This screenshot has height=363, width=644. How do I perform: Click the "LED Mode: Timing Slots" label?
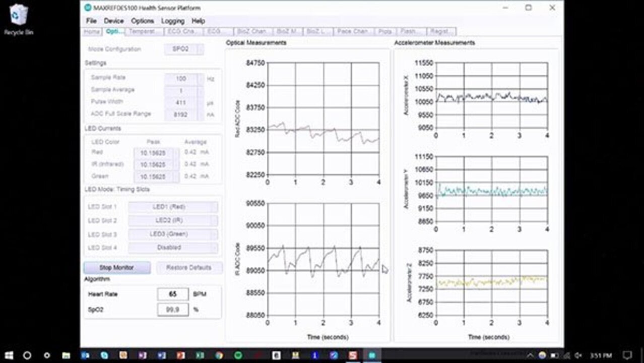tap(117, 190)
